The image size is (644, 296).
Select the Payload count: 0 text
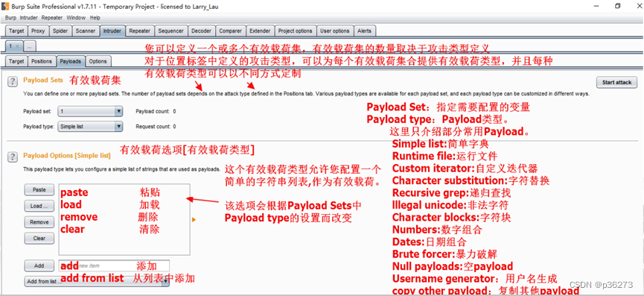(156, 111)
